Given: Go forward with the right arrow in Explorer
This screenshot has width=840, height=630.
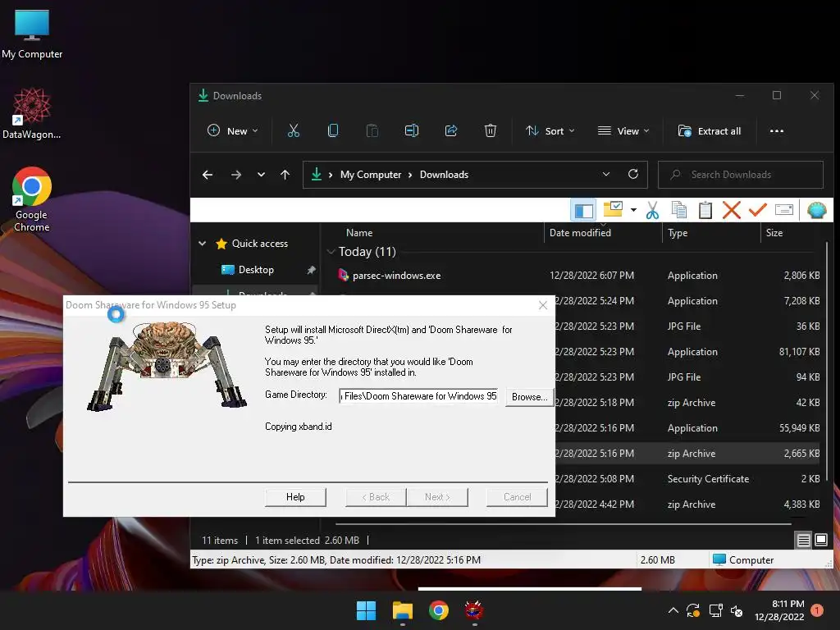Looking at the screenshot, I should (x=235, y=175).
